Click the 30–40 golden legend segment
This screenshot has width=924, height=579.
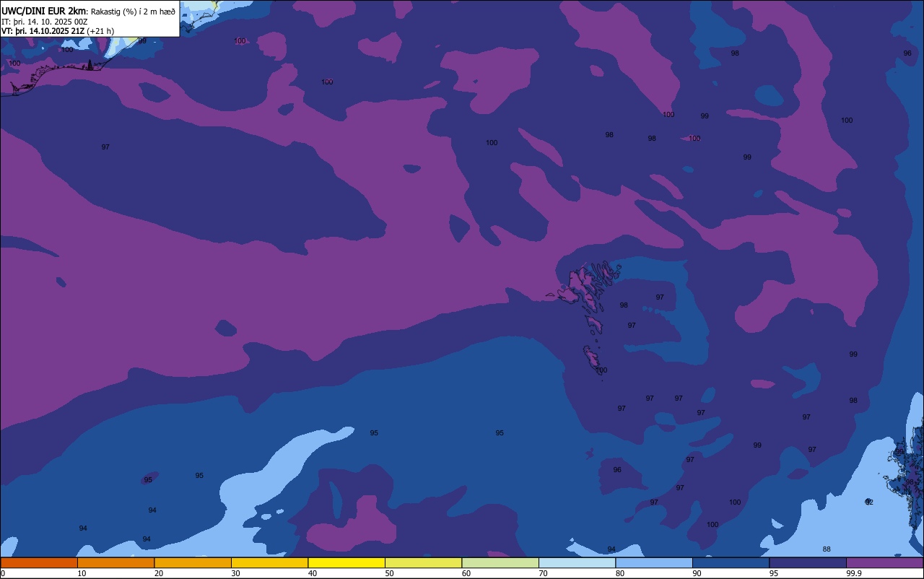click(269, 562)
